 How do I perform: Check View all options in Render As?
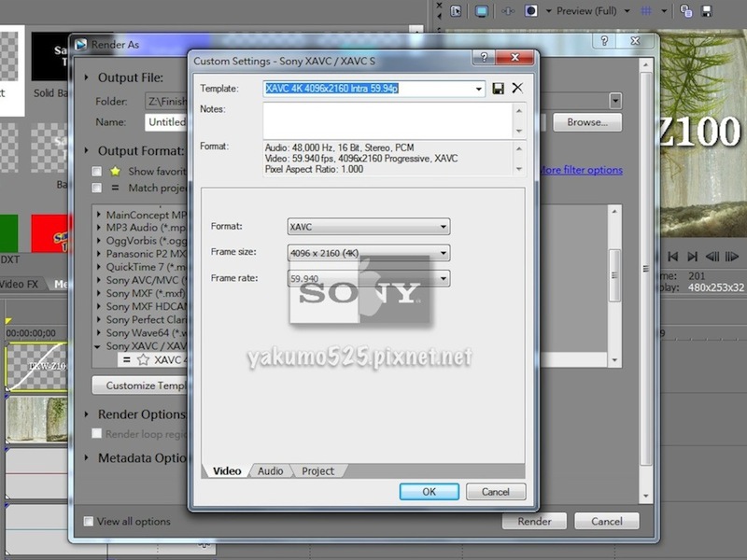[x=88, y=521]
